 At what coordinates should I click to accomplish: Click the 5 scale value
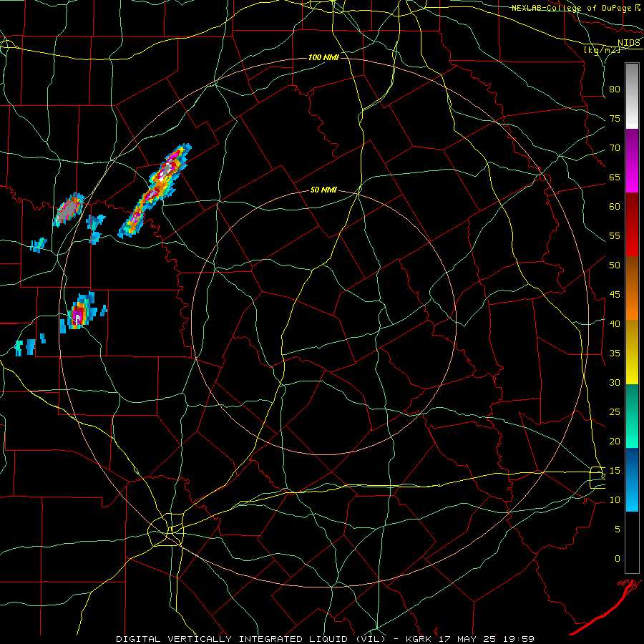tap(618, 530)
